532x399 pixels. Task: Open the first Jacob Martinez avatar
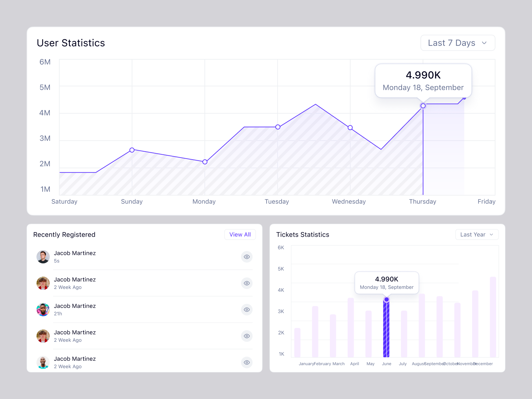pos(43,257)
